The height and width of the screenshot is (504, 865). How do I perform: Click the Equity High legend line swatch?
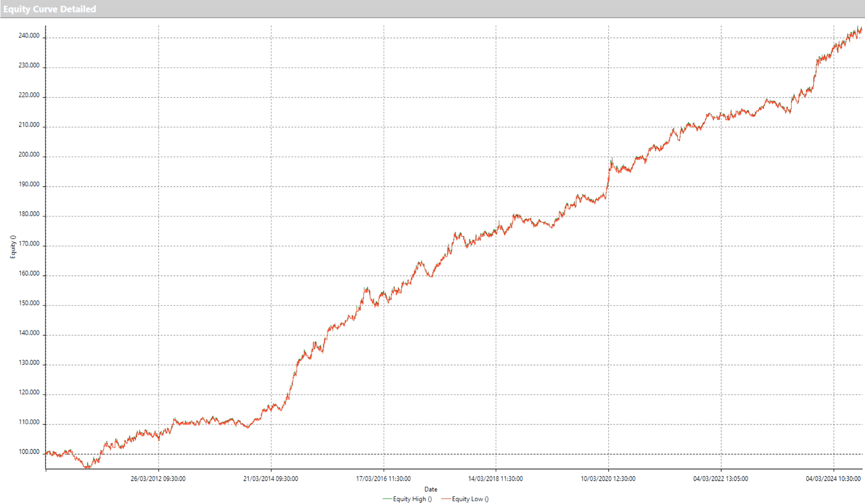(x=387, y=499)
